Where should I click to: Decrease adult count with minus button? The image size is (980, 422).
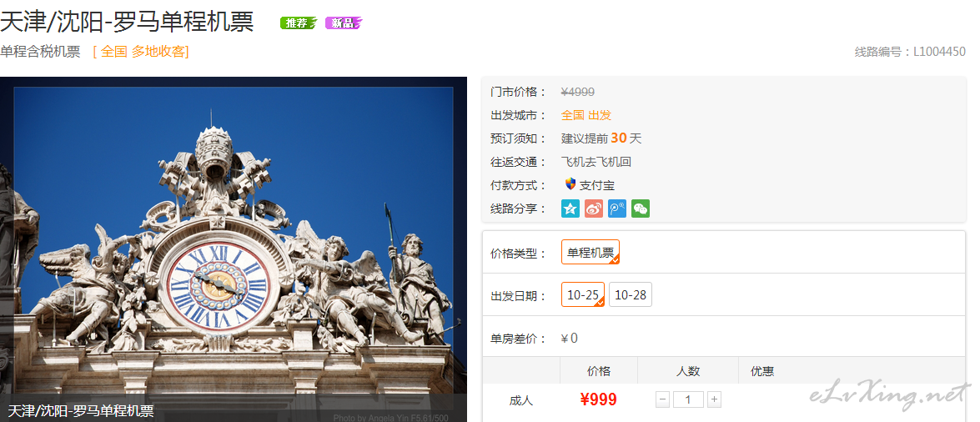coord(662,399)
